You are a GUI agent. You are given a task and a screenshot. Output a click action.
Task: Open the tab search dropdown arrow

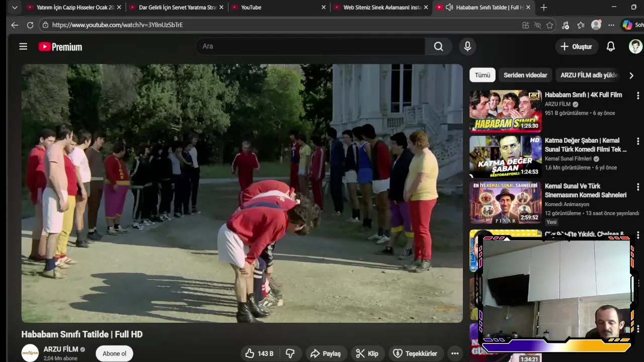15,8
